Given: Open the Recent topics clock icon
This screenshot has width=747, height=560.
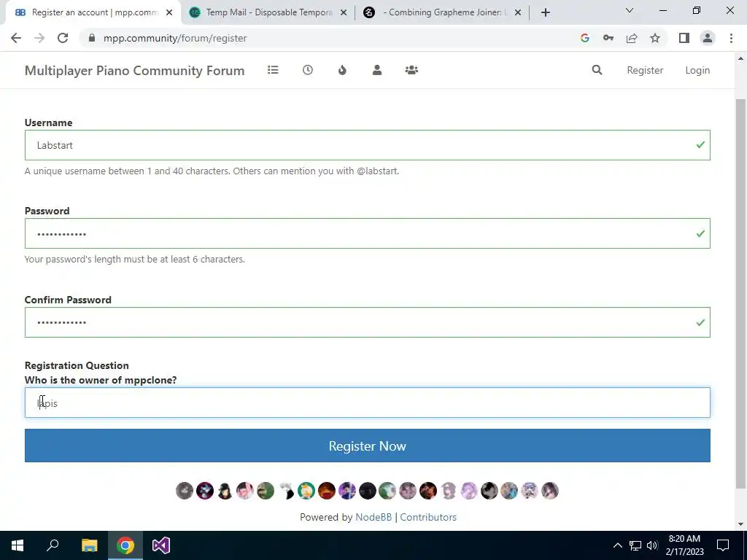Looking at the screenshot, I should tap(308, 70).
